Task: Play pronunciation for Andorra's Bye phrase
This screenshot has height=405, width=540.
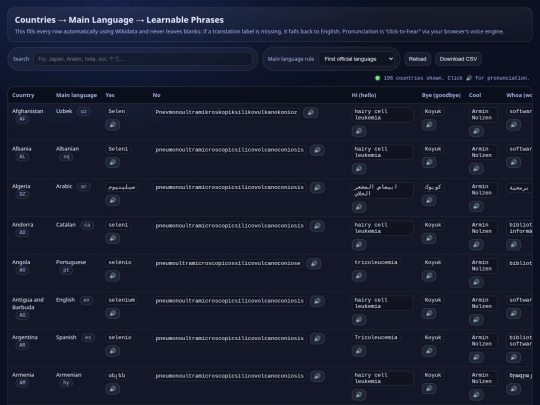Action: pos(429,238)
